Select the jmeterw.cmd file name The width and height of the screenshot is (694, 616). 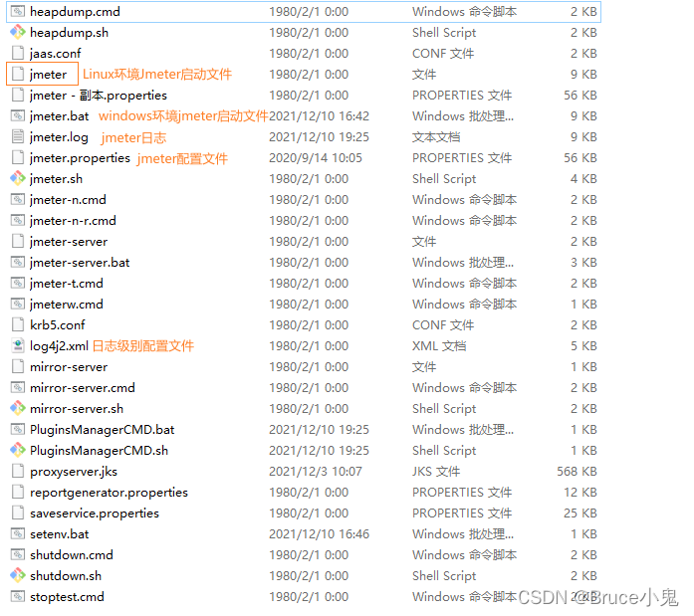pyautogui.click(x=67, y=304)
